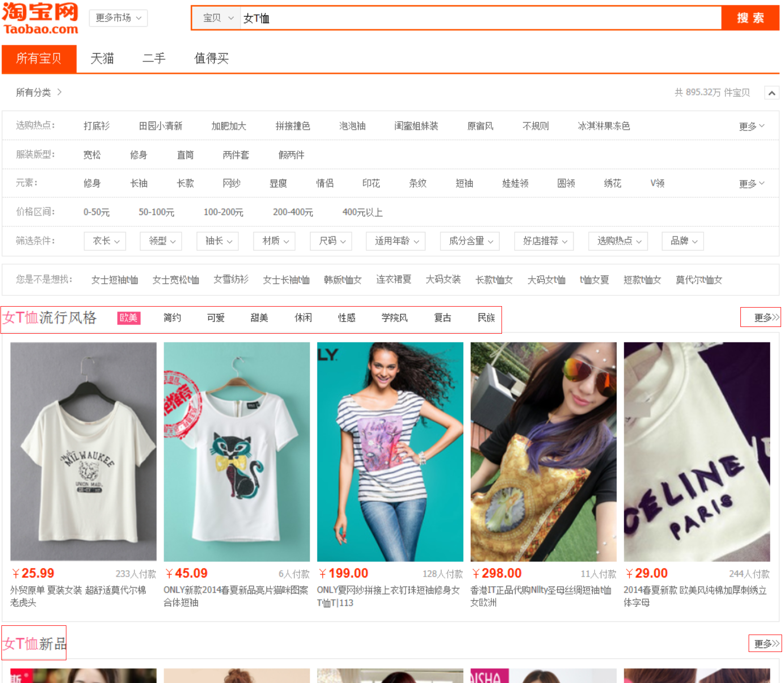Select the 民族 style tab
The width and height of the screenshot is (784, 683).
(486, 318)
